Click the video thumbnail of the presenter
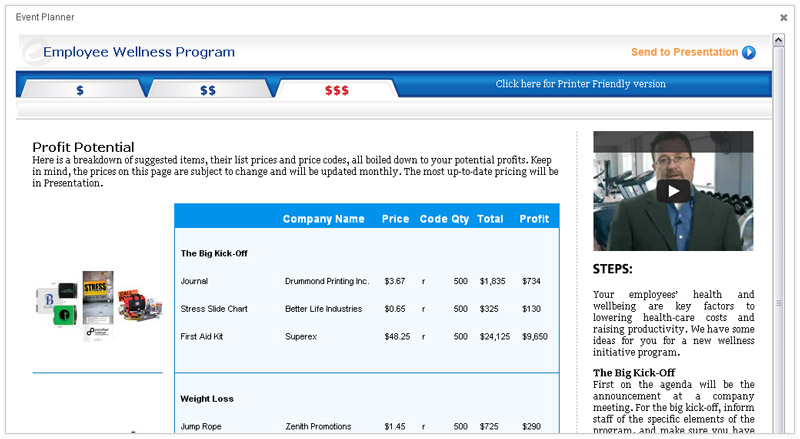The width and height of the screenshot is (800, 439). [x=673, y=191]
